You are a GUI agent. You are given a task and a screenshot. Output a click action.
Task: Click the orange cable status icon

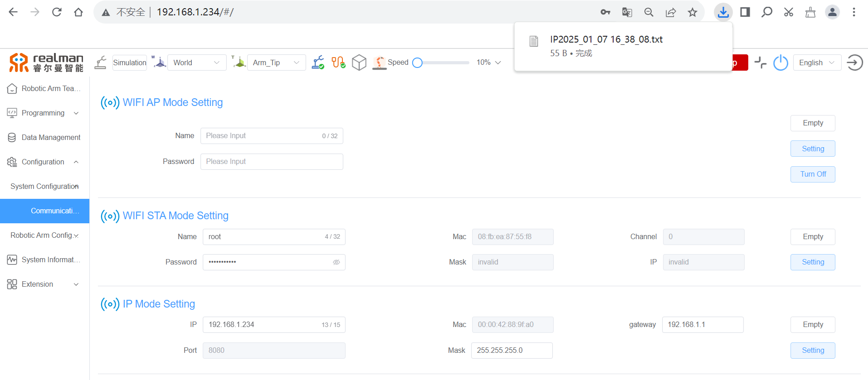click(x=338, y=63)
